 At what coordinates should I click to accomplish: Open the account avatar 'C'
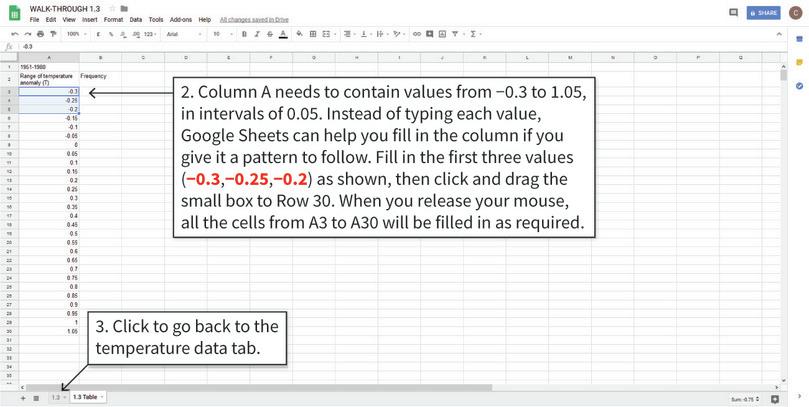tap(795, 13)
